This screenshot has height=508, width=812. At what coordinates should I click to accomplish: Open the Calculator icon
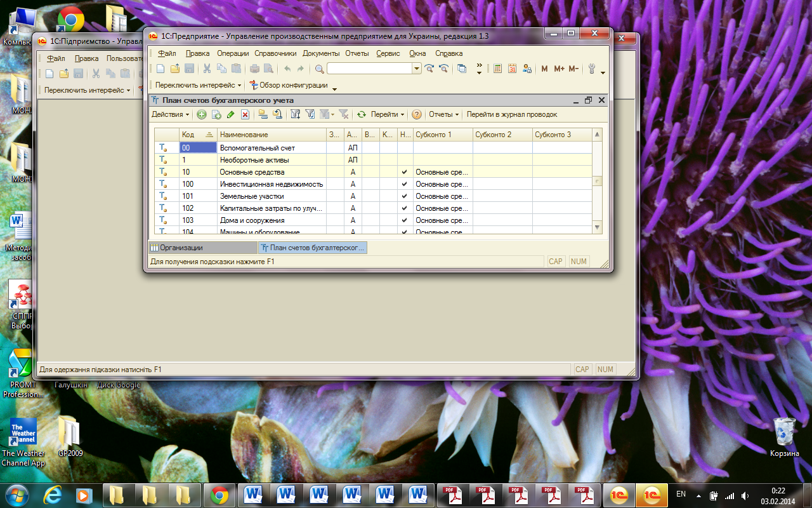pyautogui.click(x=497, y=69)
